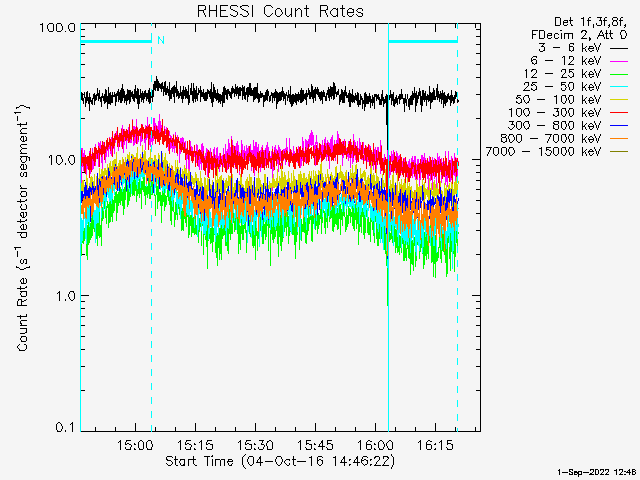This screenshot has height=480, width=640.
Task: Select the '300 - 800 keV' legend label
Action: click(555, 126)
